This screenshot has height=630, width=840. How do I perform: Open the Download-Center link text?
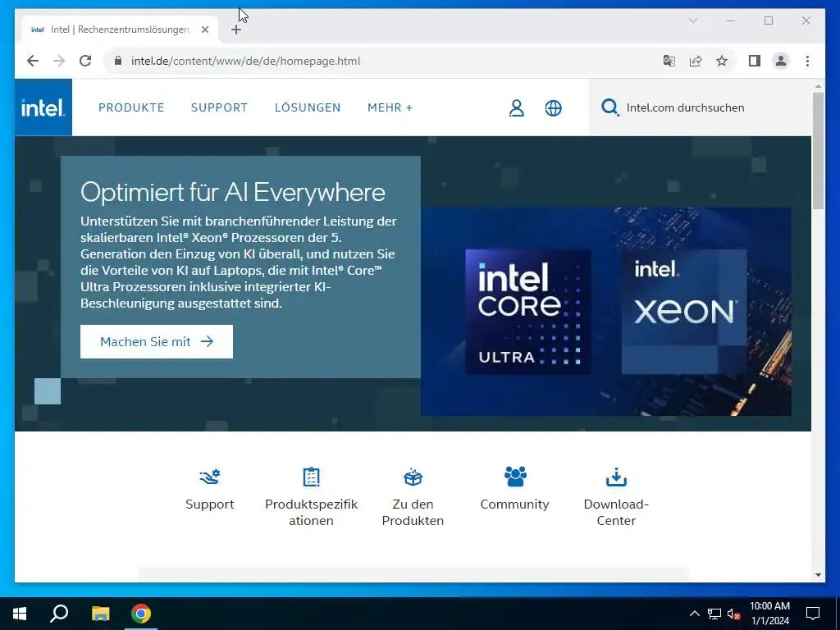616,512
